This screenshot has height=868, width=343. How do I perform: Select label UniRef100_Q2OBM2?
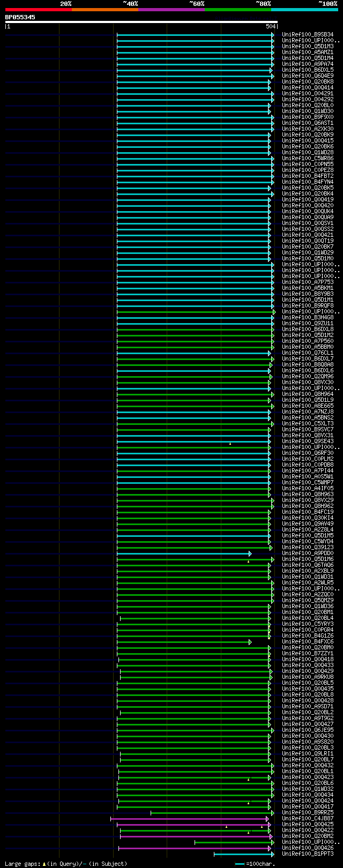click(x=308, y=836)
